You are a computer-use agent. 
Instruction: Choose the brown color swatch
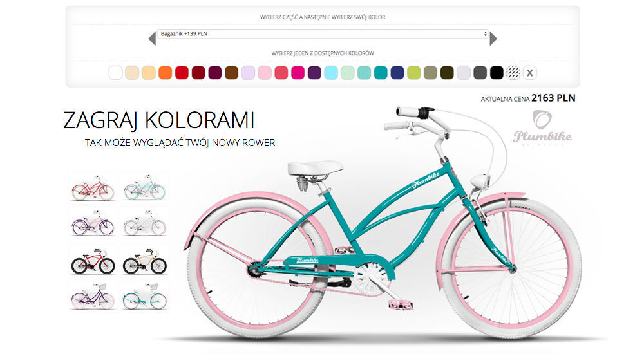tap(232, 73)
